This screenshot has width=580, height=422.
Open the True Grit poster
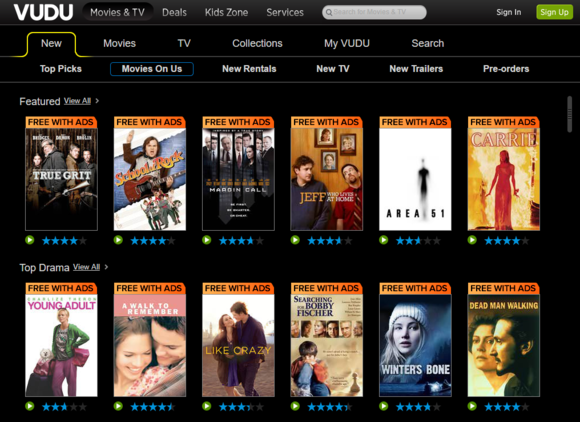61,173
